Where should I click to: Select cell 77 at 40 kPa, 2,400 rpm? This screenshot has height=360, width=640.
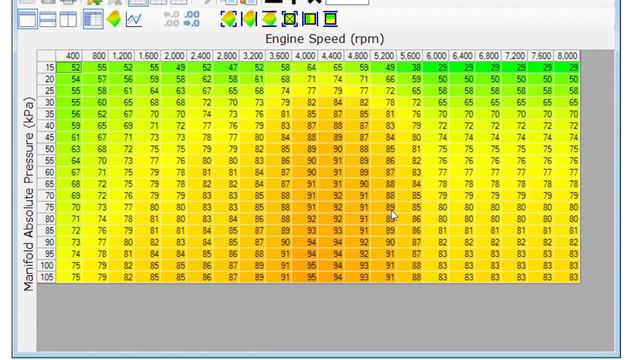200,126
